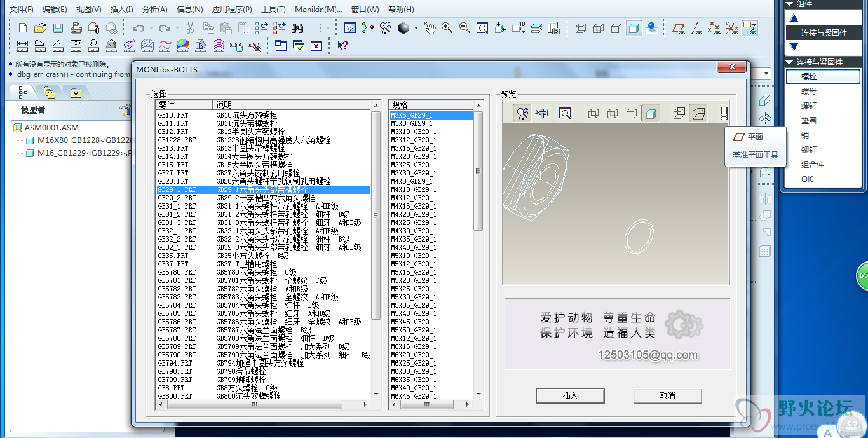Screen dimensions: 868x438
Task: Select Shading display in main toolbar
Action: pos(634,28)
